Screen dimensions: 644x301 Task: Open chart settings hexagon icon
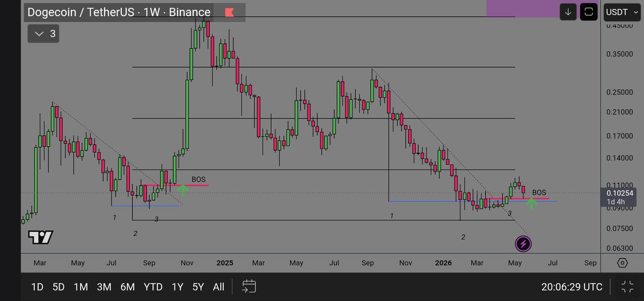pos(622,263)
